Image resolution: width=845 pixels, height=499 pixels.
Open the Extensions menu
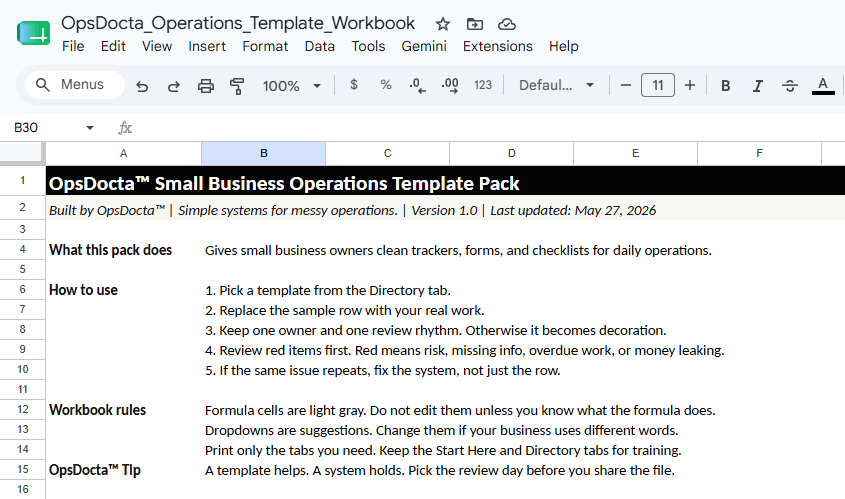coord(497,46)
